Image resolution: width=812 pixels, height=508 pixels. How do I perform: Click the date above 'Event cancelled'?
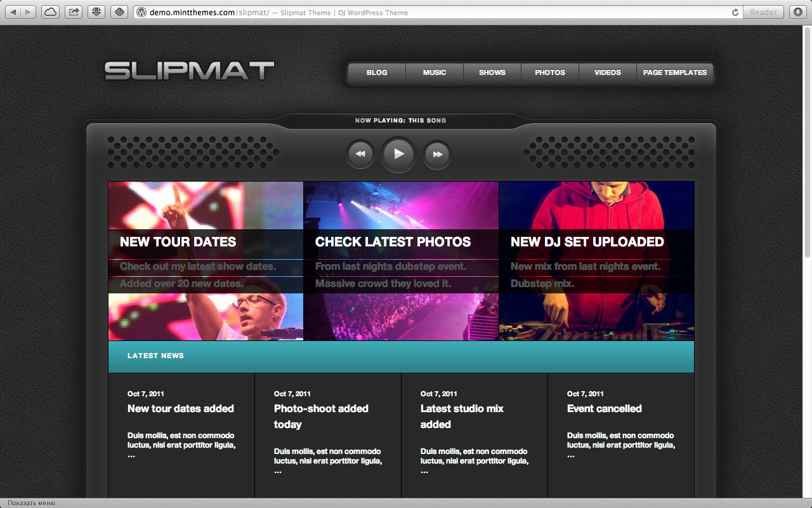586,394
